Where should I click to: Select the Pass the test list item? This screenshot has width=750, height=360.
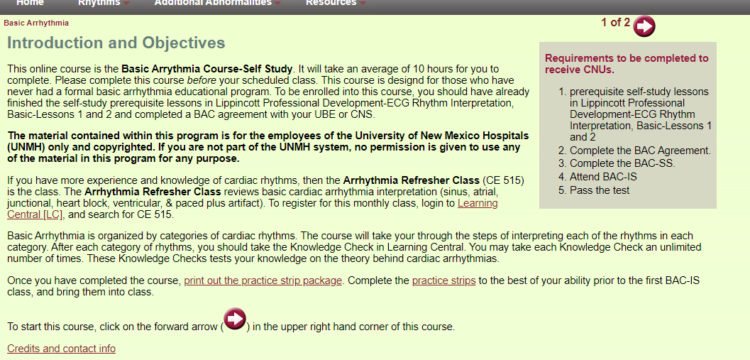click(x=600, y=190)
